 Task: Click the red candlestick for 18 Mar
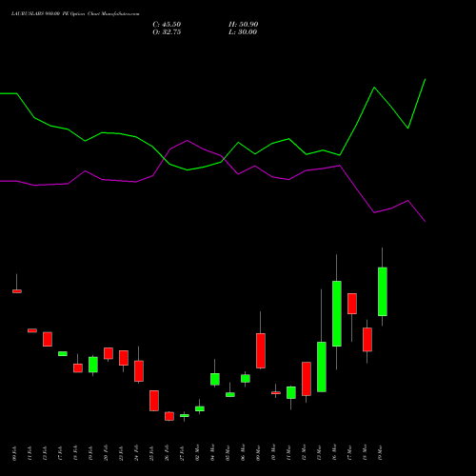(367, 340)
